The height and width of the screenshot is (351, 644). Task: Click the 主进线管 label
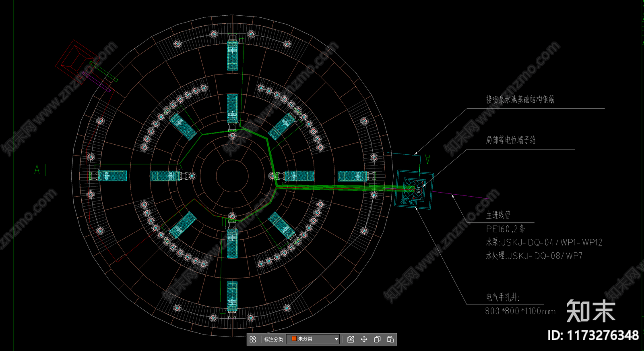tap(498, 215)
